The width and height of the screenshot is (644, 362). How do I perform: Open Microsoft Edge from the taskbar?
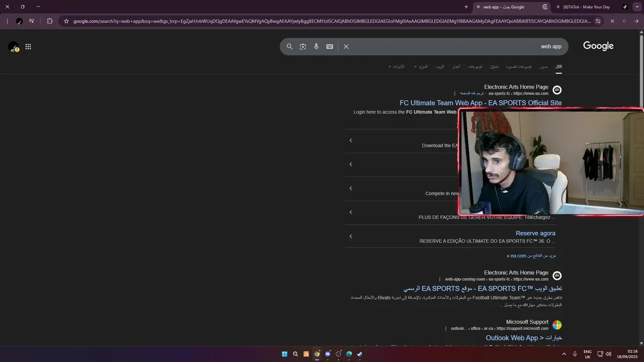coord(349,354)
